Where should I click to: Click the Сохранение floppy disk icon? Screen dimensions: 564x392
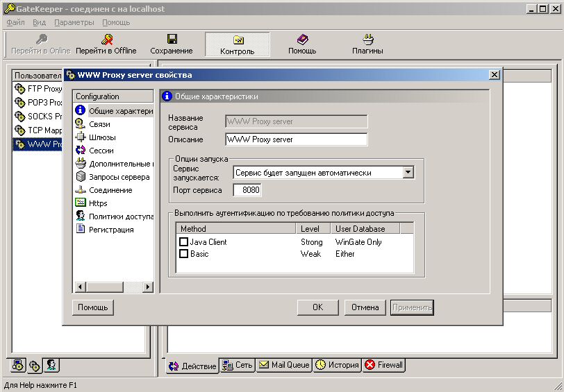172,39
